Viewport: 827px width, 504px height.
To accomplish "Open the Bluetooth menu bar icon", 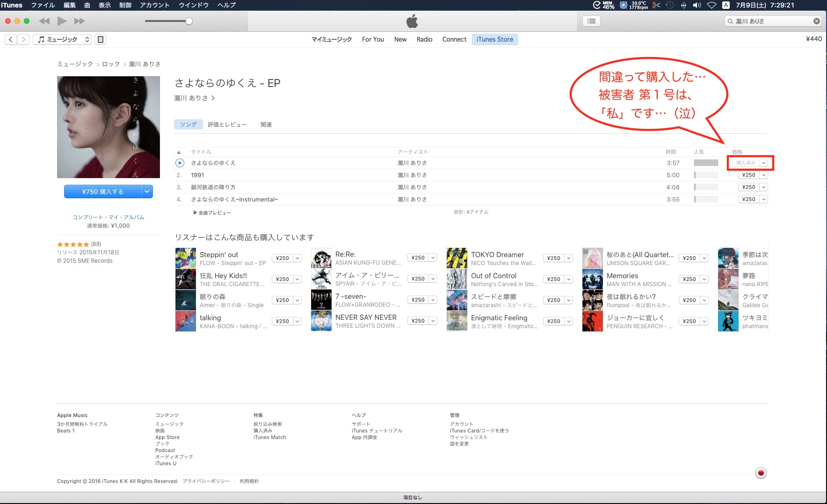I will tap(683, 5).
